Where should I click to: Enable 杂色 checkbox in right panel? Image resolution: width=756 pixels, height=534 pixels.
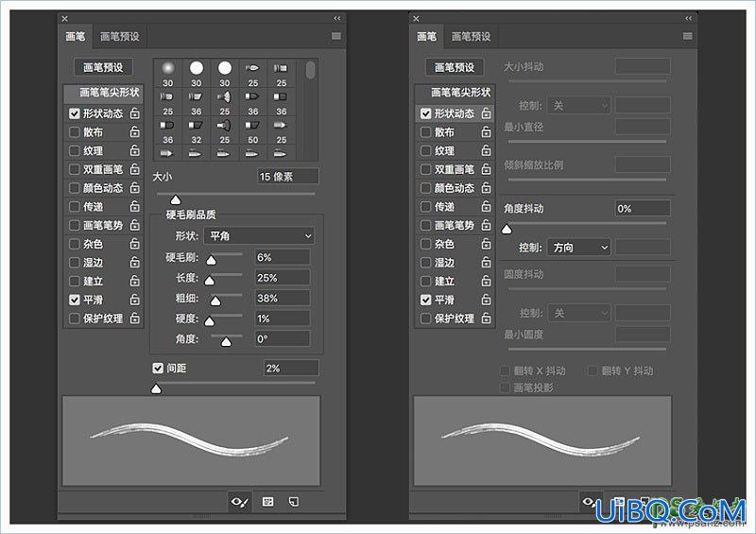pos(426,244)
